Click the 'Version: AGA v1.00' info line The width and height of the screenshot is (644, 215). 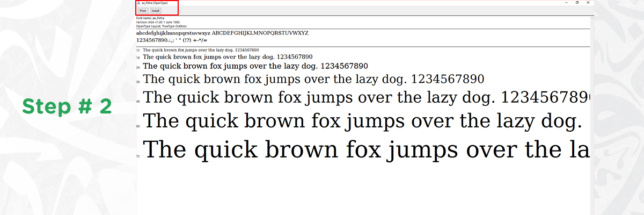pos(157,22)
